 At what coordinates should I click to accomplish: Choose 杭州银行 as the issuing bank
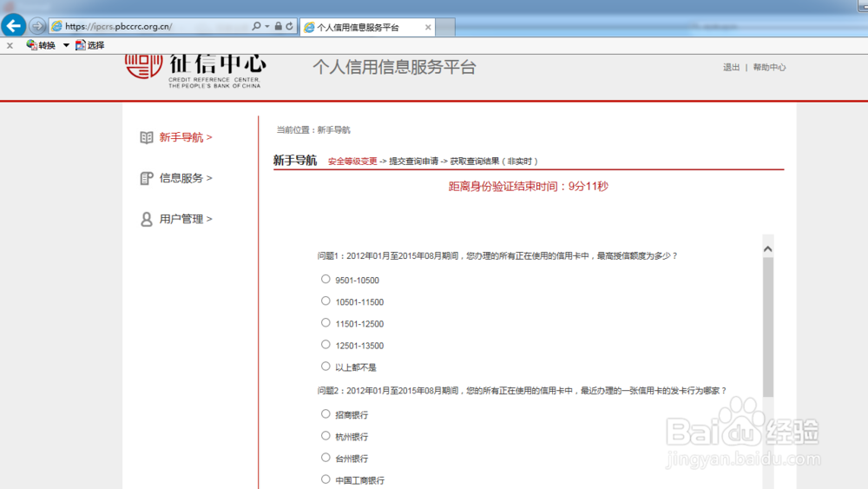click(325, 436)
